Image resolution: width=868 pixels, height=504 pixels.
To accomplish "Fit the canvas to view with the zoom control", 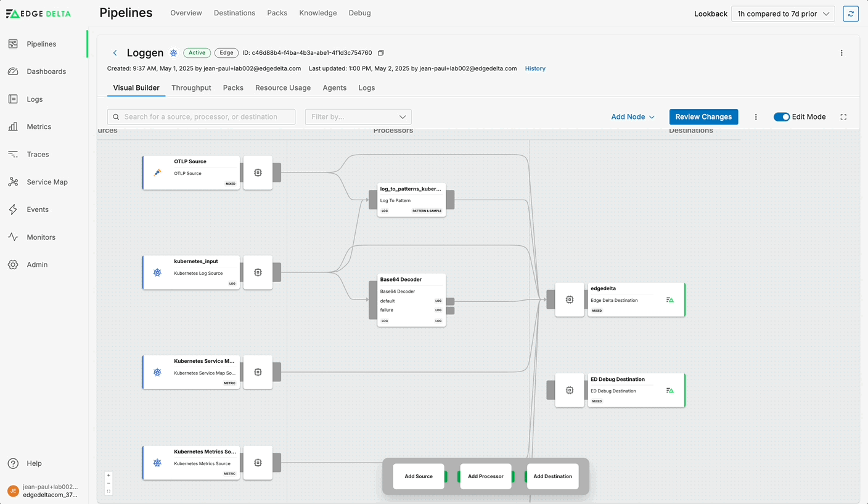I will [108, 491].
